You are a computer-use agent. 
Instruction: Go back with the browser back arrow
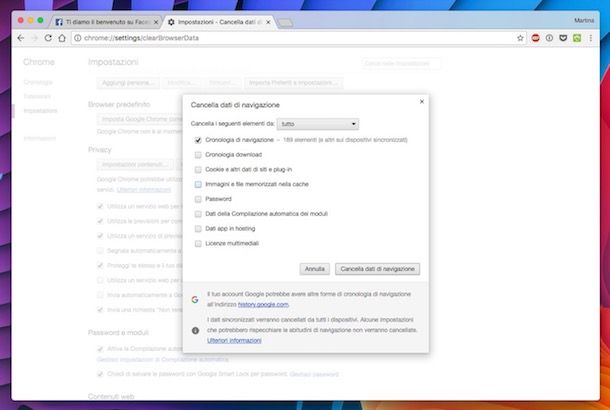coord(21,38)
